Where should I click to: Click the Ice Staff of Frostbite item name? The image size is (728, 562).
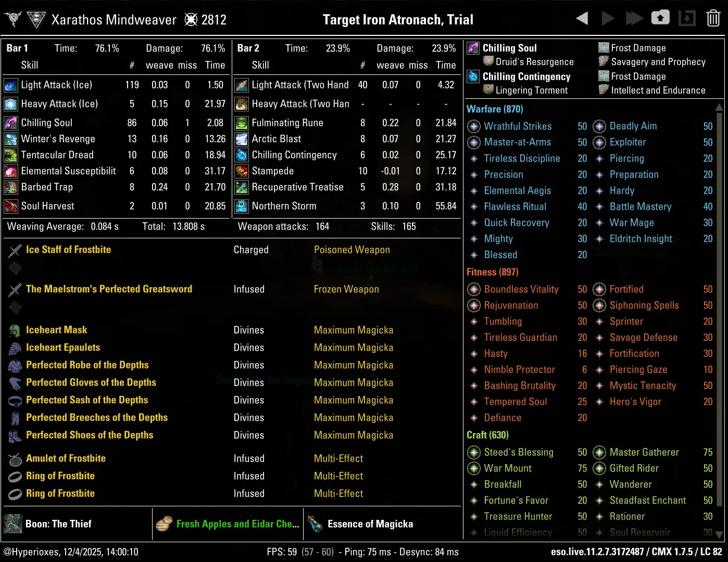(x=68, y=250)
